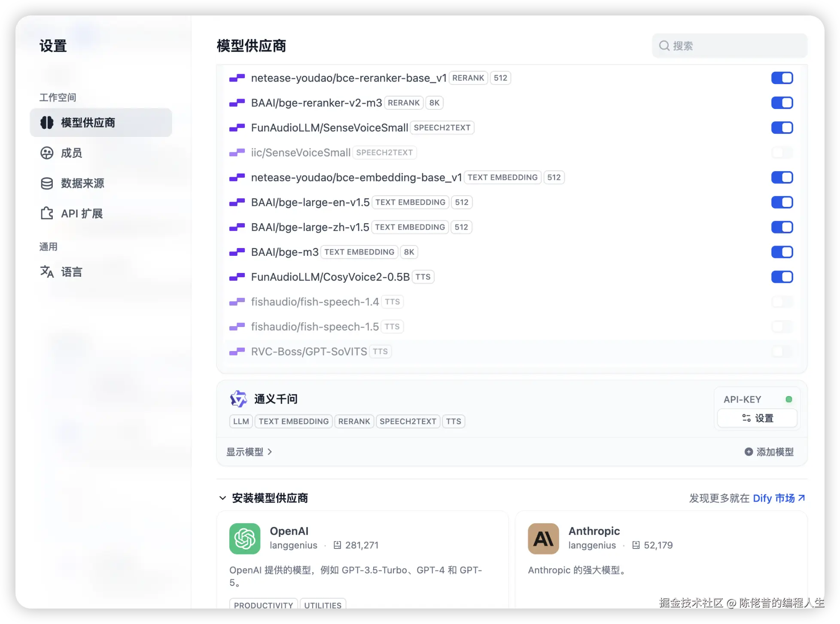840x624 pixels.
Task: Click provider icon beside BAAI/bge-m3
Action: [237, 252]
